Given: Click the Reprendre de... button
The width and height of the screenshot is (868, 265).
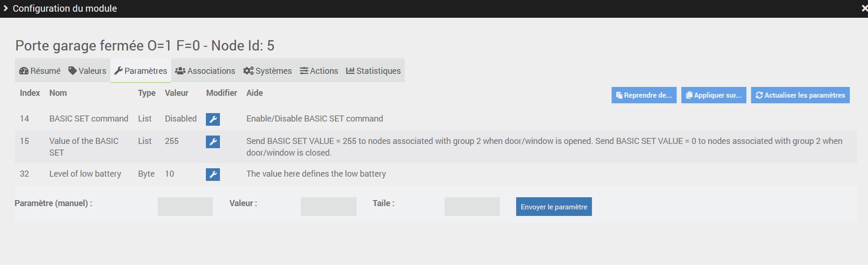Looking at the screenshot, I should (x=644, y=95).
